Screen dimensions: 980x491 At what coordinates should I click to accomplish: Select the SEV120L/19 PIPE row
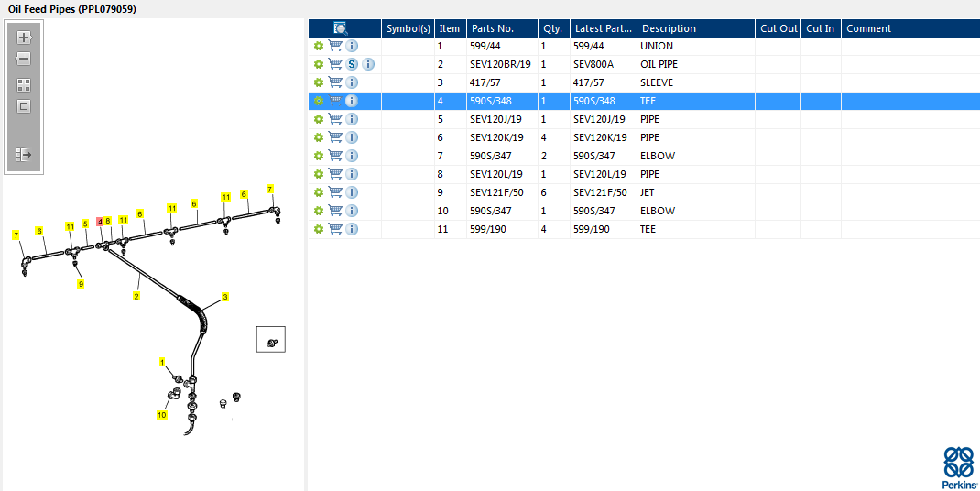pos(645,174)
